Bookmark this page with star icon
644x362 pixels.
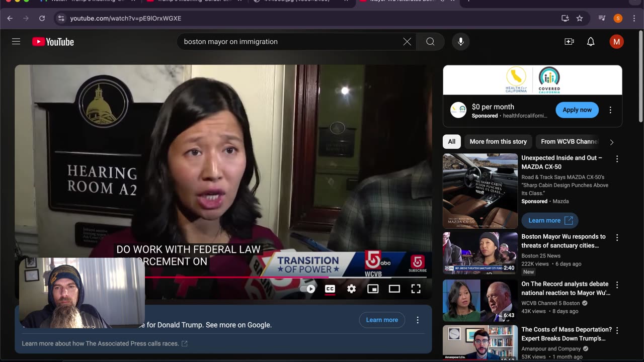(x=580, y=18)
